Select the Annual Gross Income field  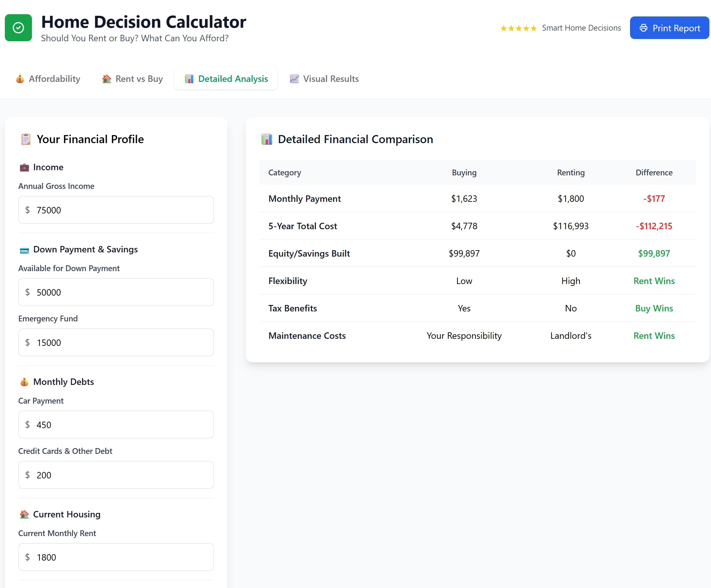pyautogui.click(x=116, y=210)
